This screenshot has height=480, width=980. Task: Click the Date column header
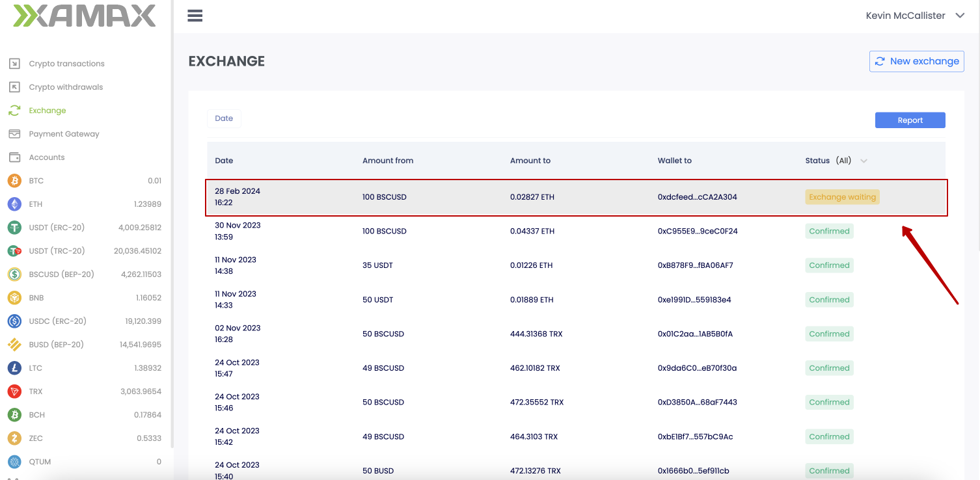(224, 161)
